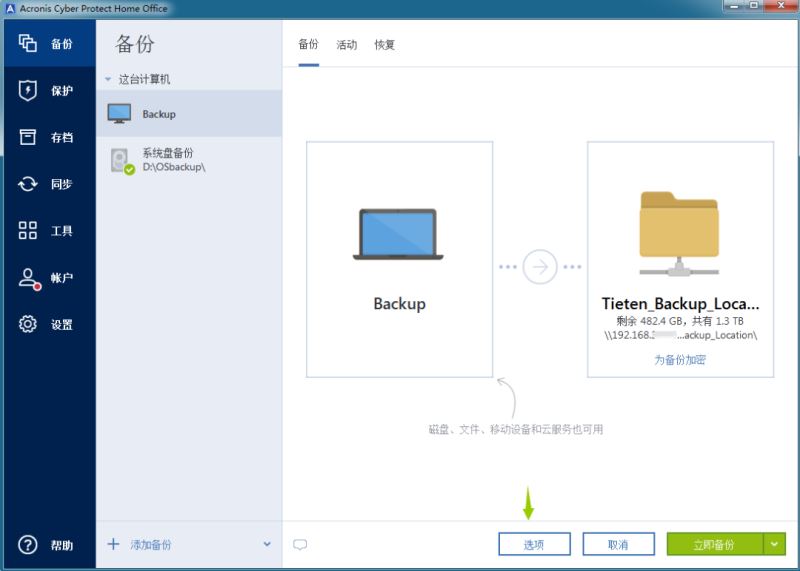Click the 选项 options button
The width and height of the screenshot is (800, 571).
534,544
